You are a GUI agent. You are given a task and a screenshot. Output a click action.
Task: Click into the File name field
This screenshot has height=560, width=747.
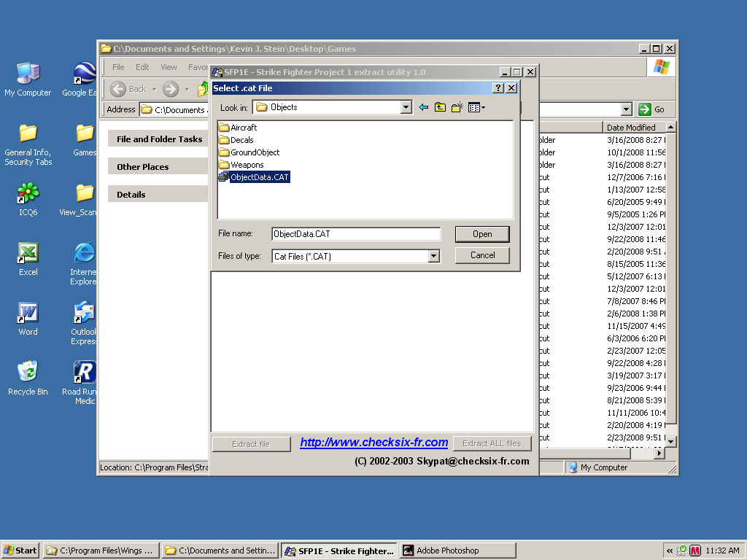[x=356, y=234]
